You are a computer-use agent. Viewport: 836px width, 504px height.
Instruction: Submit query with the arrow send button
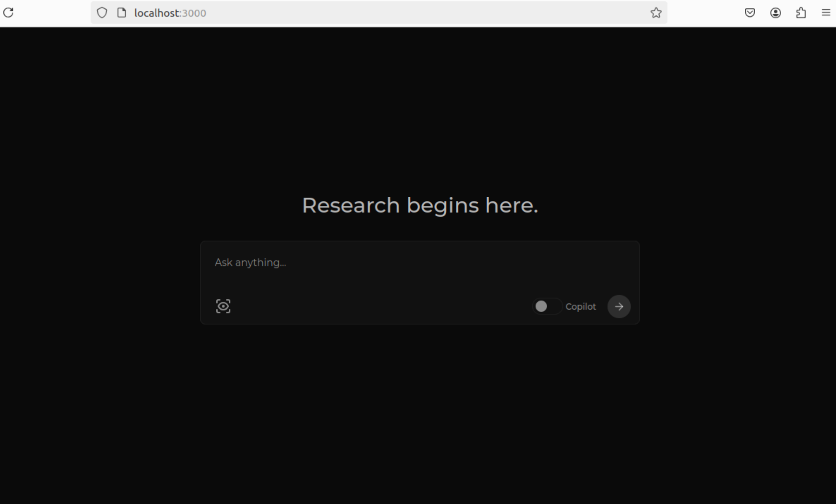tap(619, 306)
